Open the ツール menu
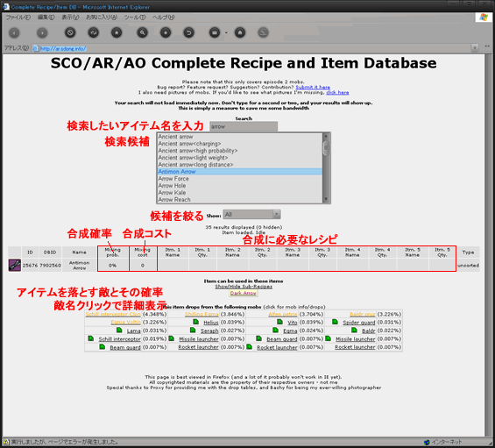The width and height of the screenshot is (495, 448). tap(135, 18)
